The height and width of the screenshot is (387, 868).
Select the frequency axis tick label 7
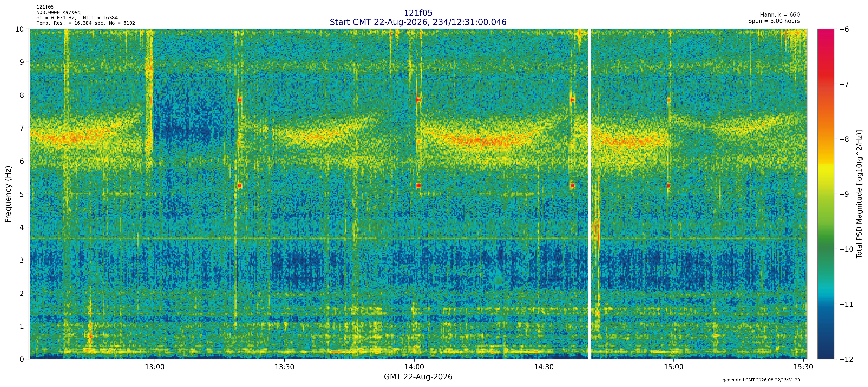click(22, 128)
